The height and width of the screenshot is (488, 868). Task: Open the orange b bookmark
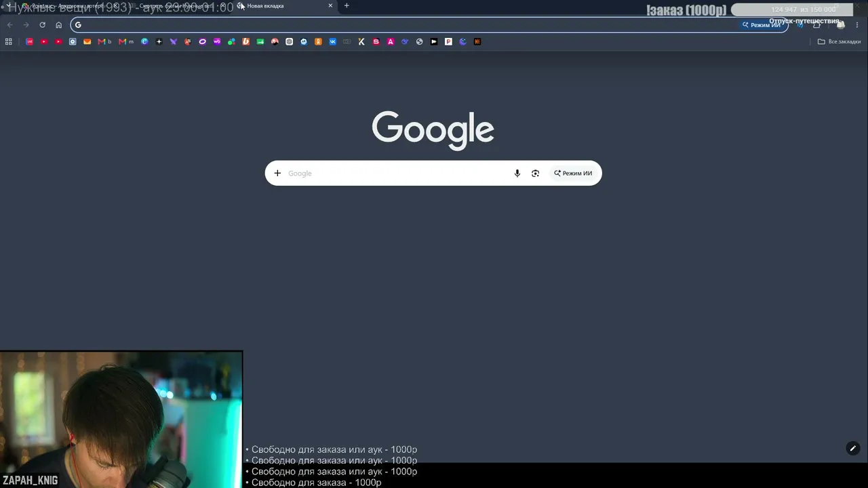click(x=245, y=41)
